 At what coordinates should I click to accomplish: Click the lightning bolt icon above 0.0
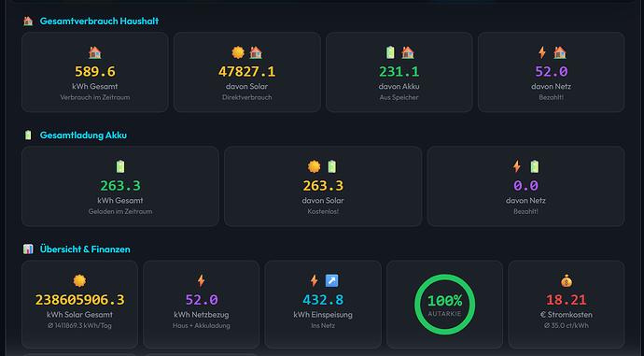[517, 166]
